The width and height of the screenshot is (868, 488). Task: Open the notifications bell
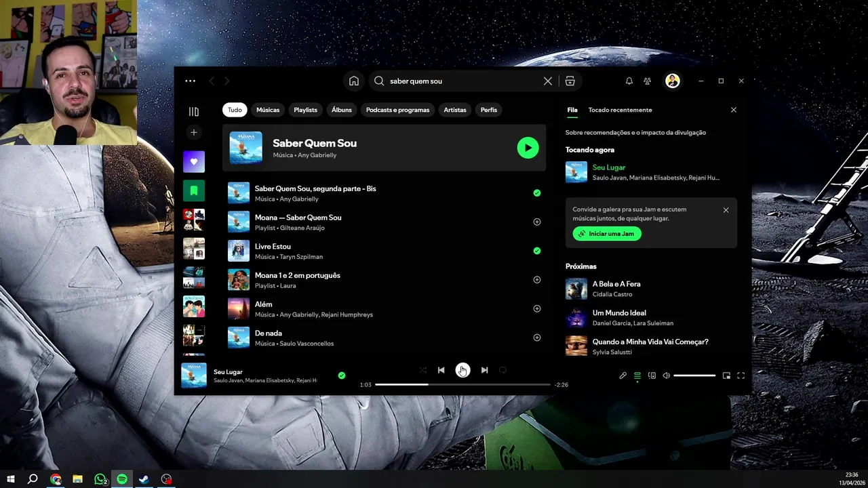coord(629,81)
